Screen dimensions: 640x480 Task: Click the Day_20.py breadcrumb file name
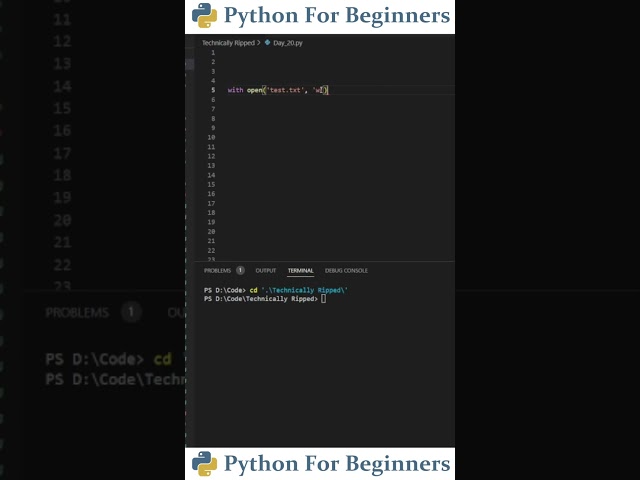point(288,43)
